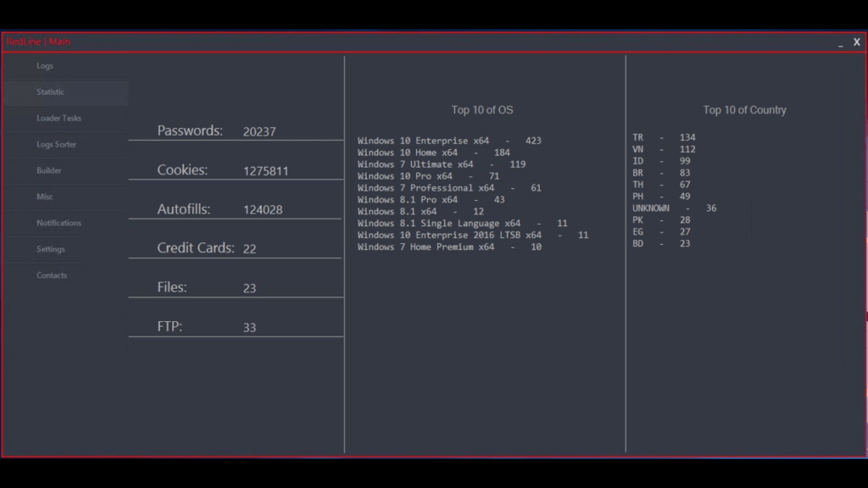Click the Passwords label

(x=190, y=130)
